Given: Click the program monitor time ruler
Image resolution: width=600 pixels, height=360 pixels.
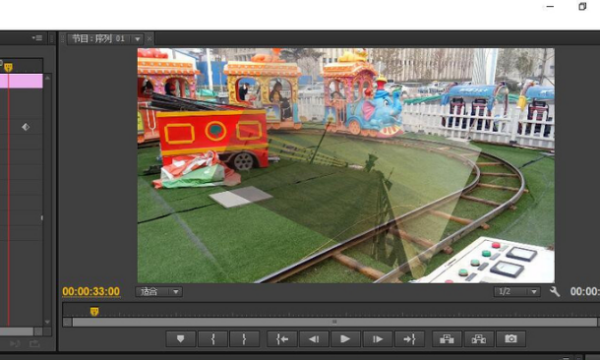Looking at the screenshot, I should (x=331, y=310).
